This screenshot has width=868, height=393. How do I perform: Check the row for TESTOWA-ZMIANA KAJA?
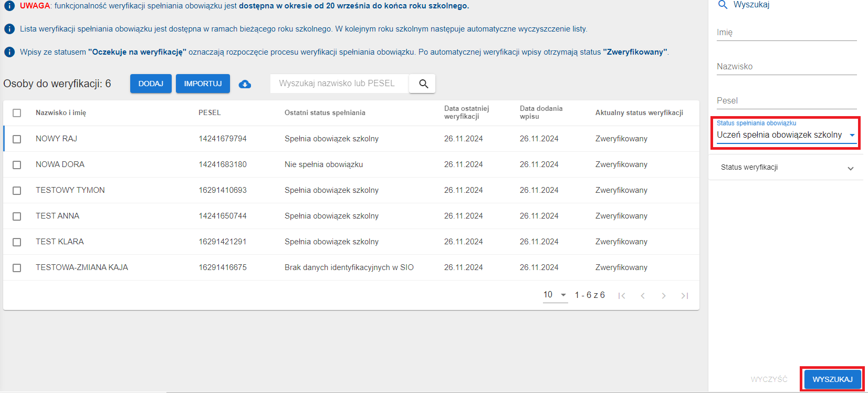pos(17,268)
